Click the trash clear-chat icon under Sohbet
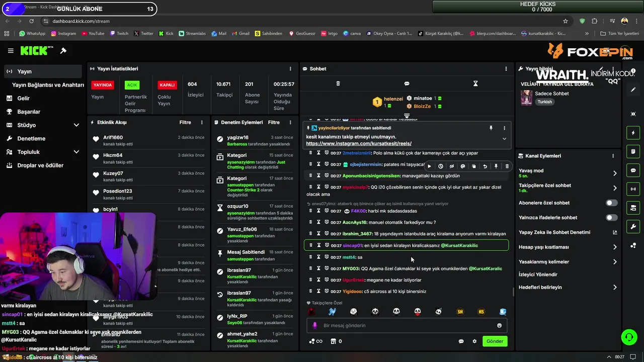Screen dimensions: 644x362 [338, 83]
